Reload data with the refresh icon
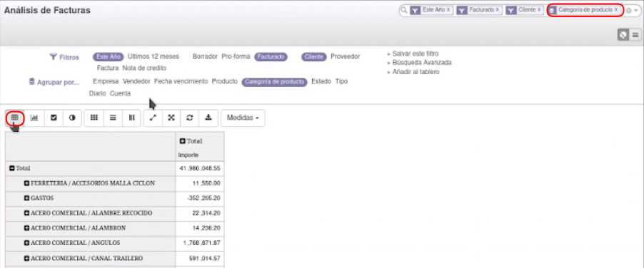The width and height of the screenshot is (644, 268). click(190, 118)
